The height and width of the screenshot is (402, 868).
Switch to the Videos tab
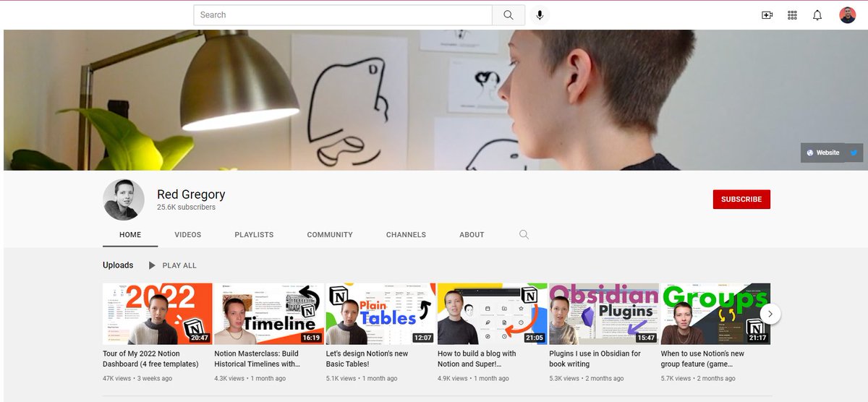(x=188, y=235)
